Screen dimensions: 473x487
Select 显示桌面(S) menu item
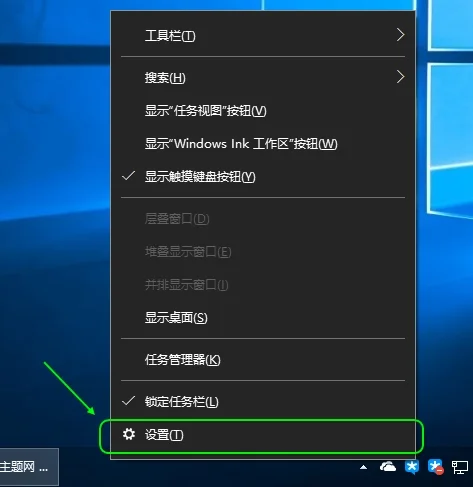[x=263, y=318]
